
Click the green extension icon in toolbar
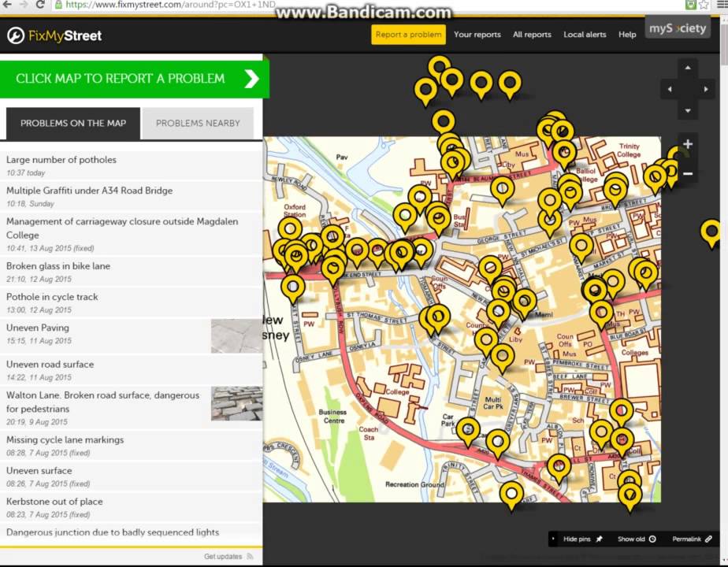691,5
